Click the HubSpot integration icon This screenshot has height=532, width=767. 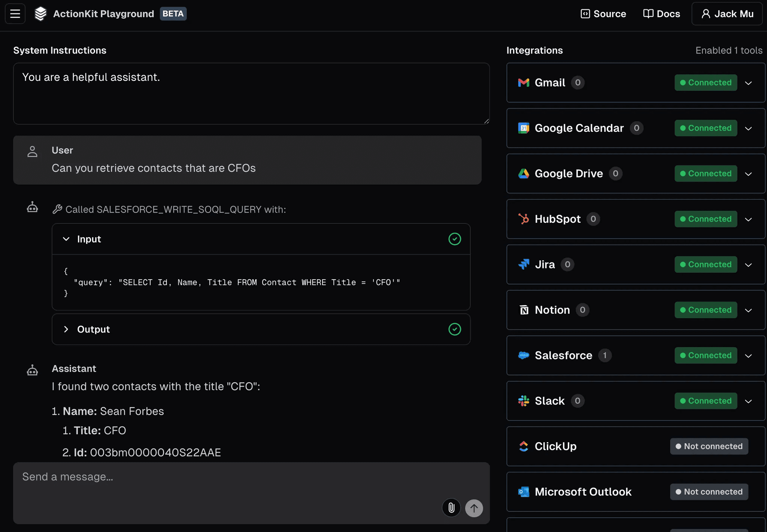[x=524, y=219]
